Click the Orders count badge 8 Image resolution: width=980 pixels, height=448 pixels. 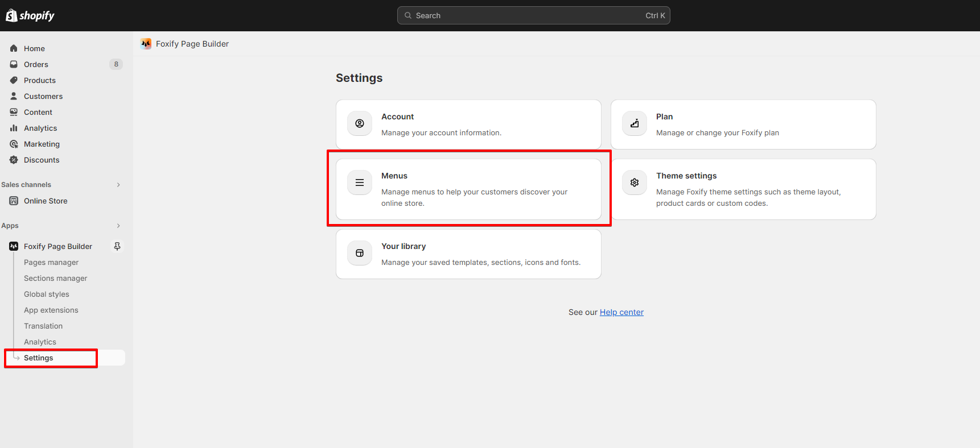pyautogui.click(x=116, y=64)
